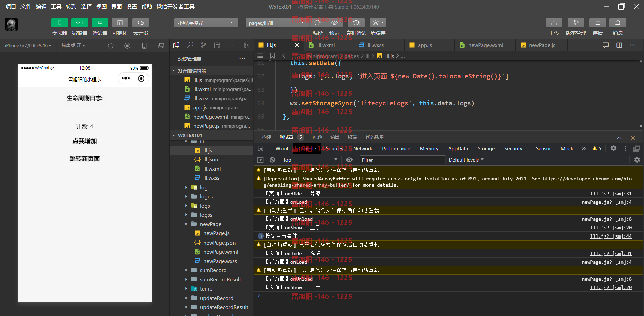The height and width of the screenshot is (316, 644).
Task: Open the Default levels dropdown
Action: pyautogui.click(x=466, y=160)
